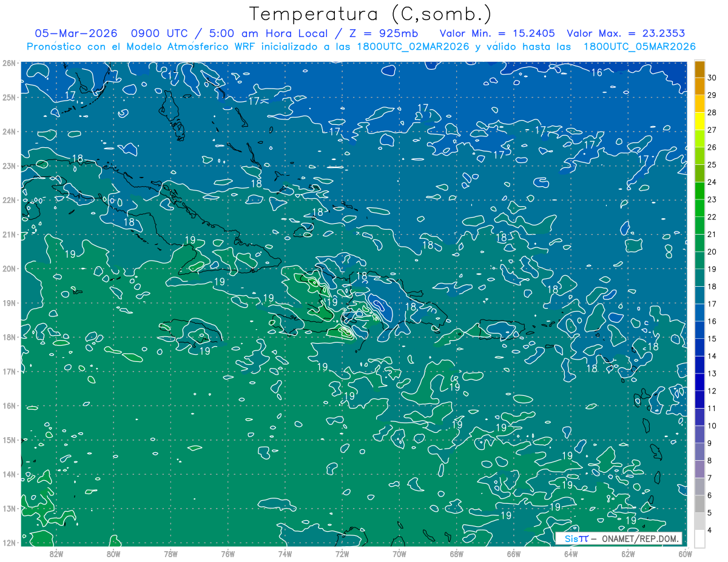The image size is (728, 562).
Task: Click the legend scale value 26
Action: [712, 147]
